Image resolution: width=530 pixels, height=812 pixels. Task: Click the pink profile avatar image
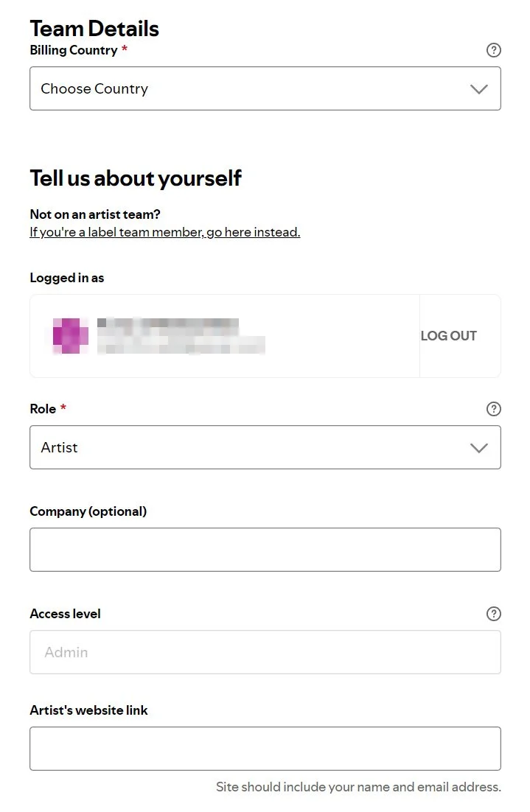coord(71,336)
